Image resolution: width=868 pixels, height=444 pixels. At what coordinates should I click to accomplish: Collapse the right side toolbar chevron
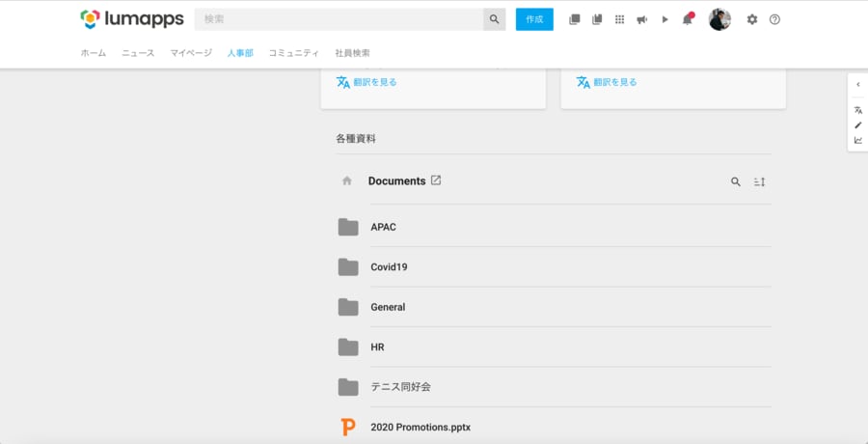(857, 85)
